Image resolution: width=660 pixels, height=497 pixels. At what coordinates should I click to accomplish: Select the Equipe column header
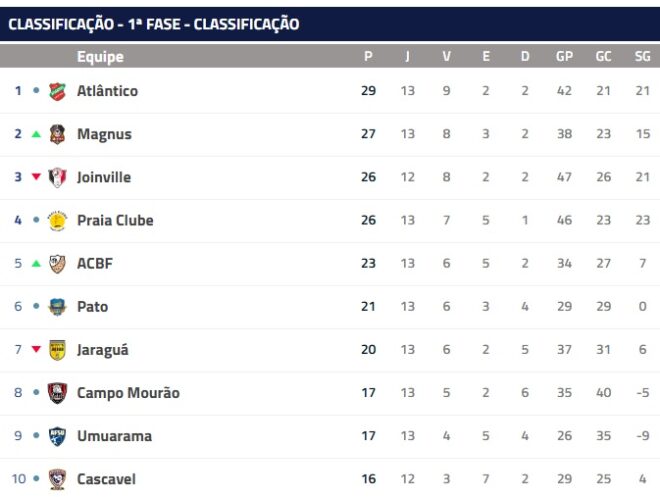(100, 57)
